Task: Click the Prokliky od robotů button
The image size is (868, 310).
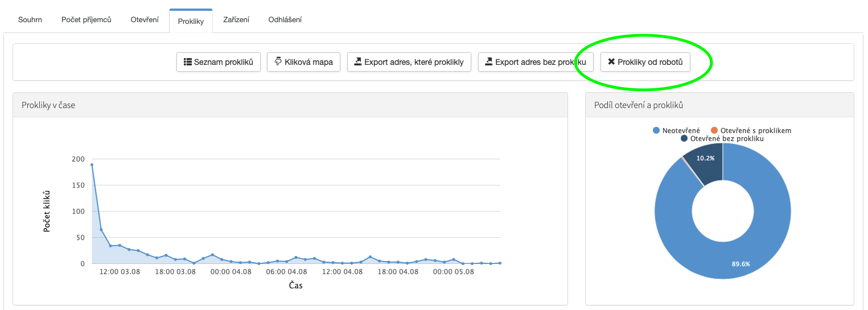Action: (x=645, y=62)
